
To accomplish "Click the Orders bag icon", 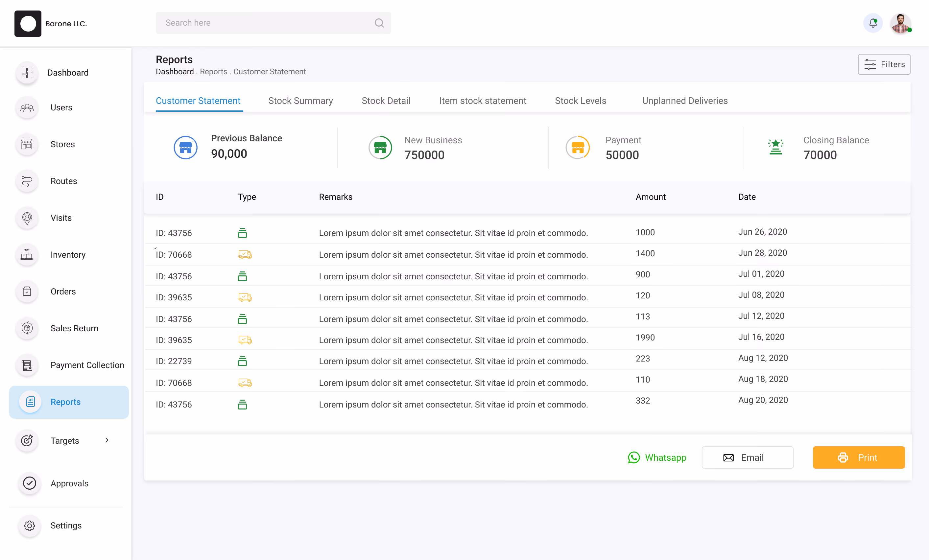I will point(27,291).
